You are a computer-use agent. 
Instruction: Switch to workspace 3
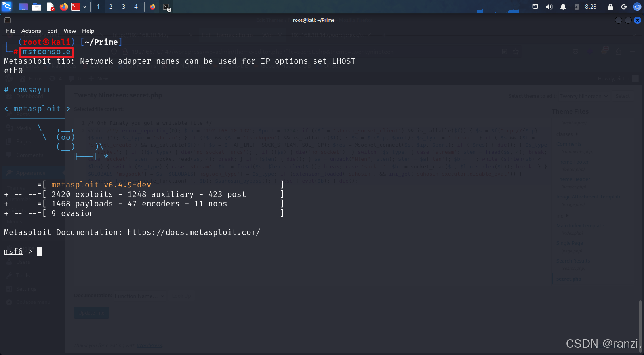pos(124,7)
